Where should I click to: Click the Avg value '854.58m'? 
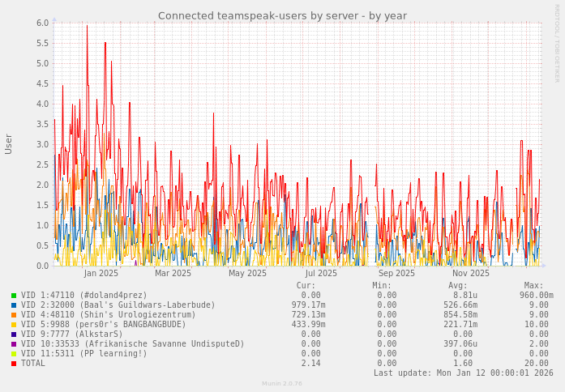click(460, 315)
